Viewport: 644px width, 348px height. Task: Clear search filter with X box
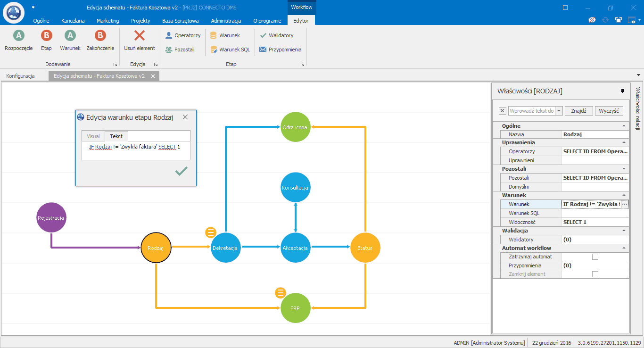tap(502, 111)
